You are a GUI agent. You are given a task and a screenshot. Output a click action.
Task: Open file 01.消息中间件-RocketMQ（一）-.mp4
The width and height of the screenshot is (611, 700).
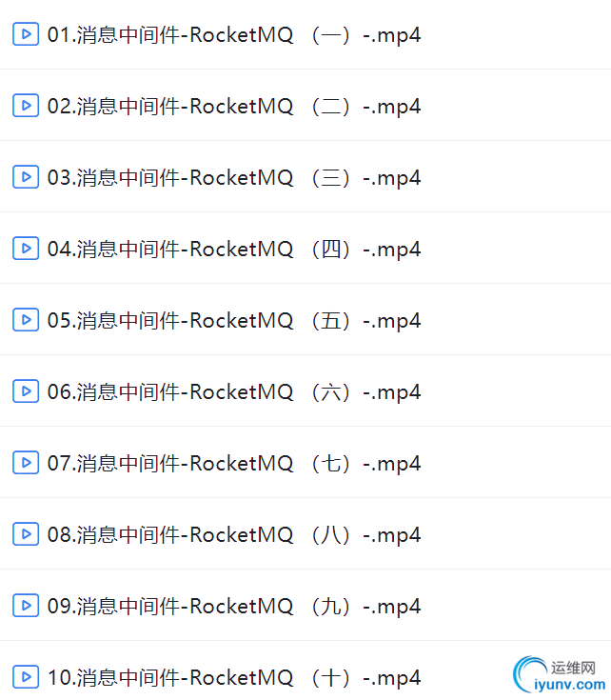[234, 35]
